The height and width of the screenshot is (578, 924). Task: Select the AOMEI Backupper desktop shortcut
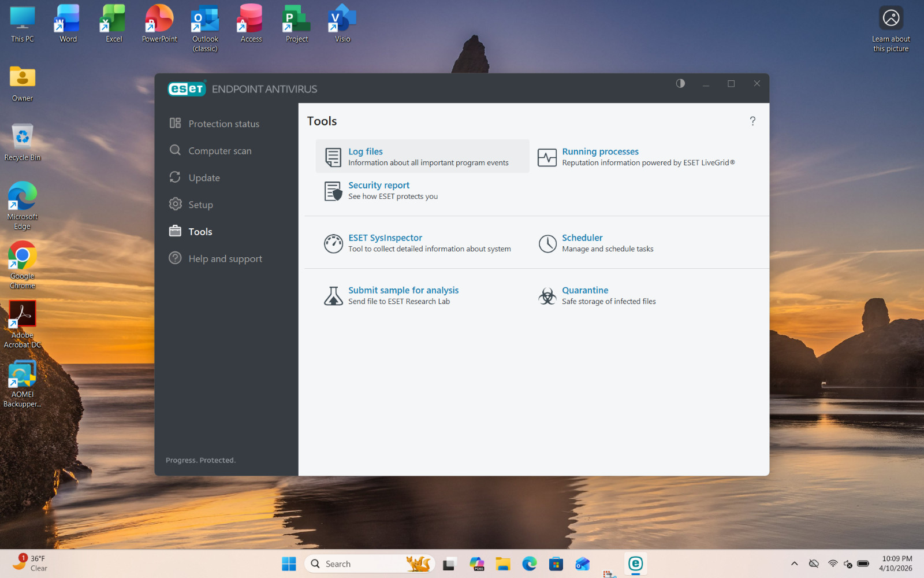[23, 384]
